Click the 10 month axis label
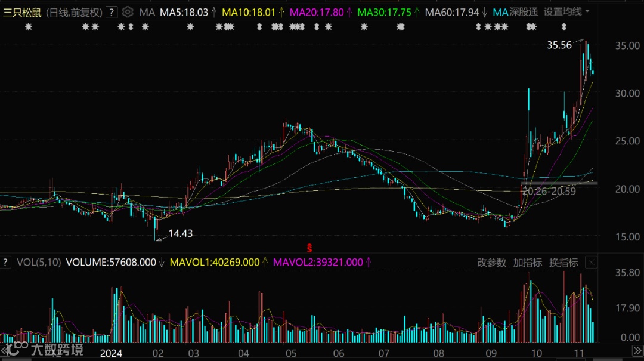 [537, 353]
